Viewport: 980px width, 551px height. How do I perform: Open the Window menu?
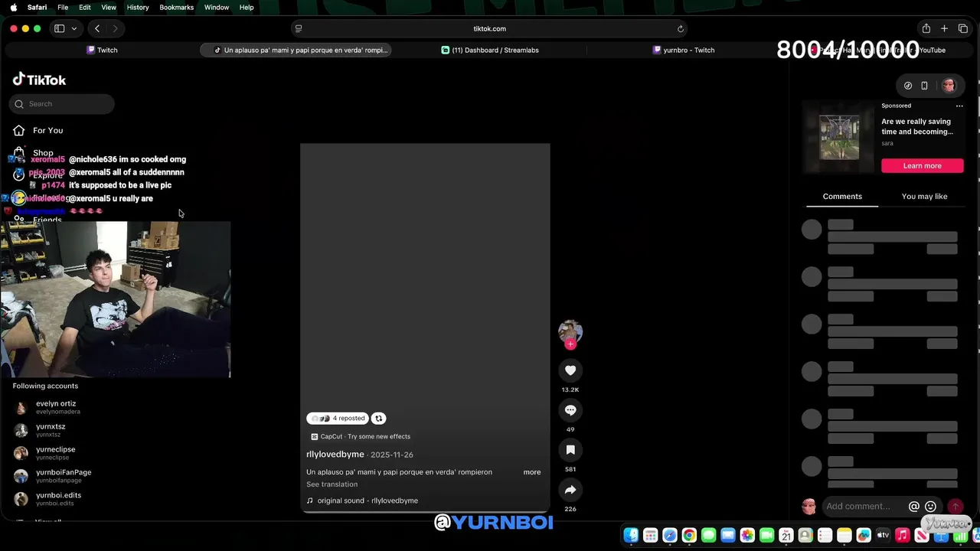pos(217,7)
